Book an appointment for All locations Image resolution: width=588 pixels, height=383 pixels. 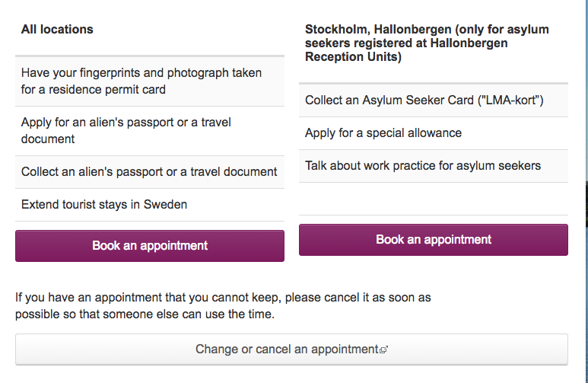point(150,246)
